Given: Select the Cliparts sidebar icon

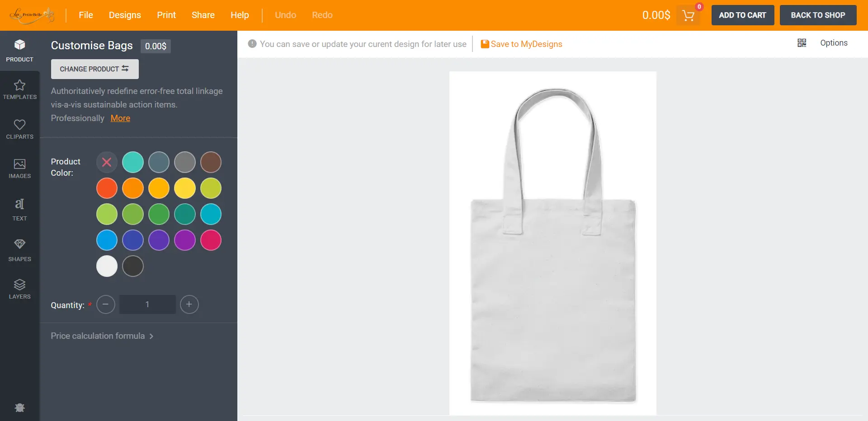Looking at the screenshot, I should [x=19, y=129].
